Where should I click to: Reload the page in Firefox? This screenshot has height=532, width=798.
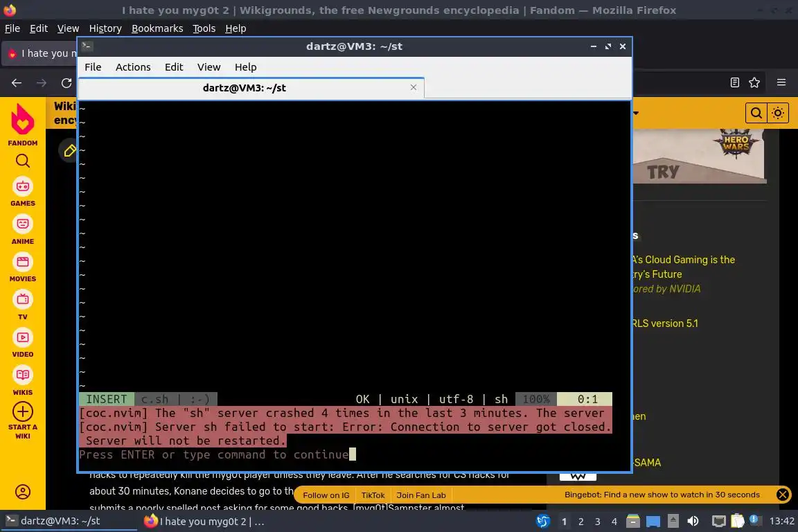tap(66, 82)
